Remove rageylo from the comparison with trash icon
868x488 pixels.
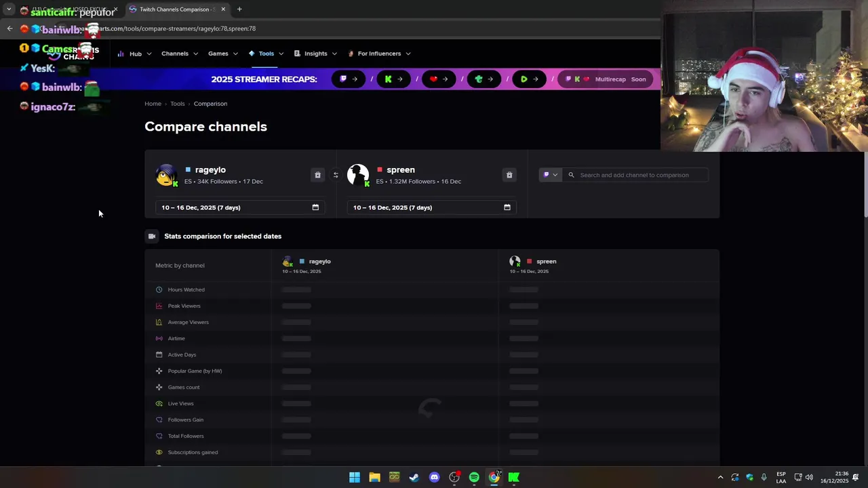317,175
